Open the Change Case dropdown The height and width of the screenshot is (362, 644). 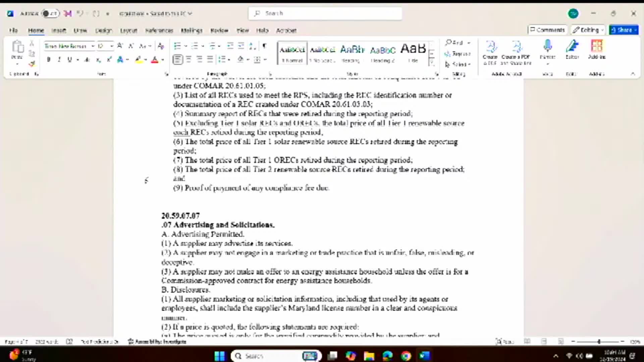point(145,46)
